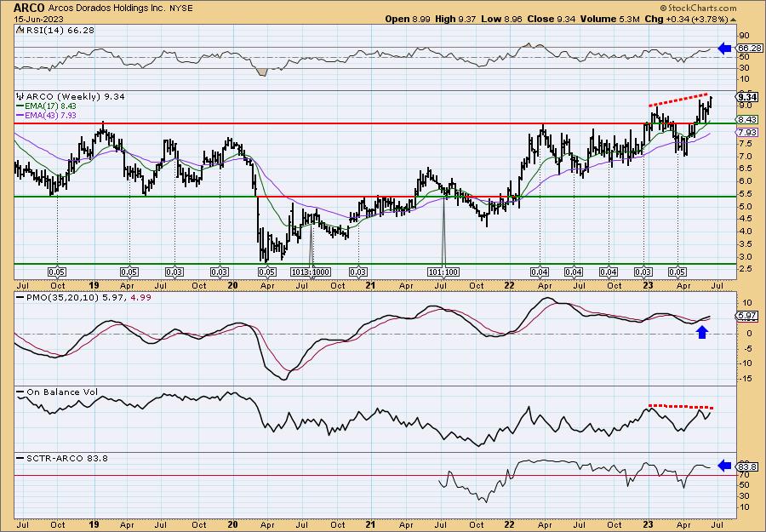Click the EMA(17) 8.43 legend text
Image resolution: width=766 pixels, height=532 pixels.
50,106
